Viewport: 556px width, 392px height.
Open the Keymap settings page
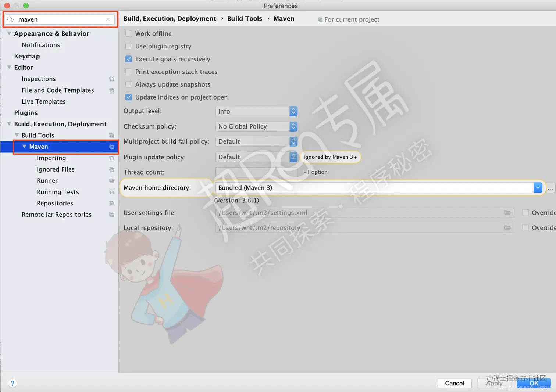[x=27, y=56]
